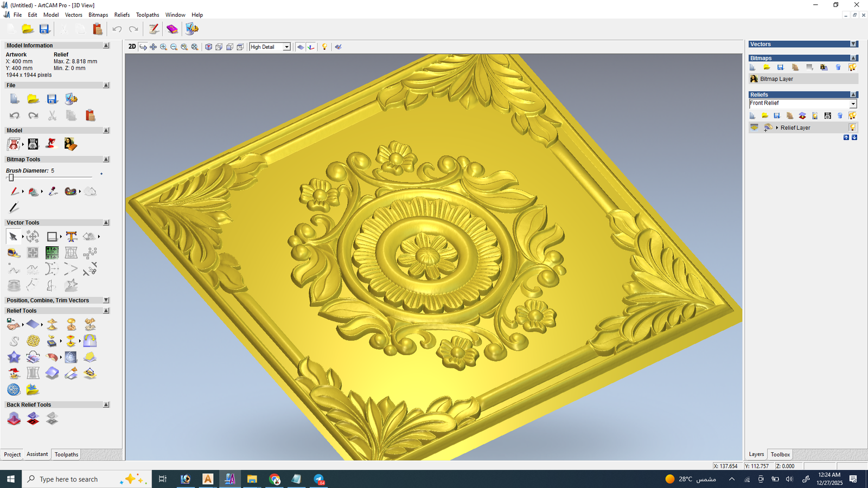Screen dimensions: 868x488
Task: Open the High Detail dropdown
Action: (x=286, y=47)
